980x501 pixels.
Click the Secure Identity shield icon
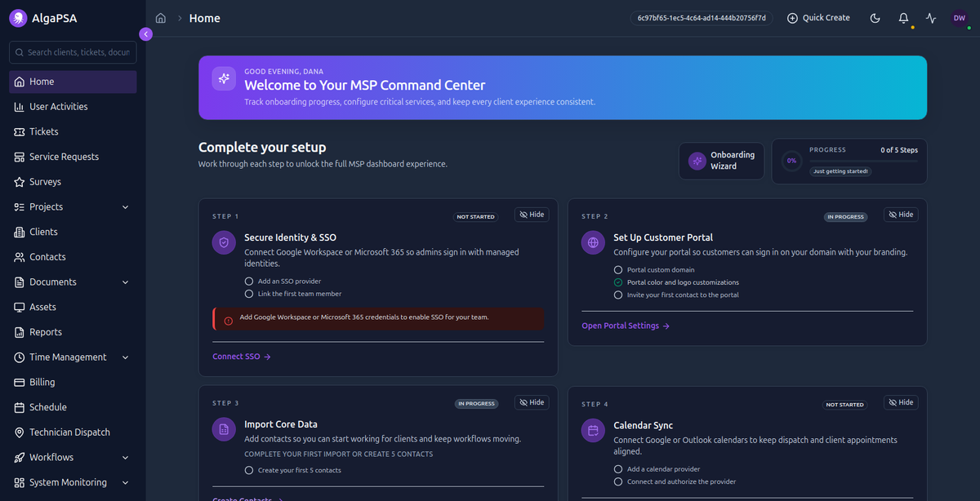(x=225, y=243)
